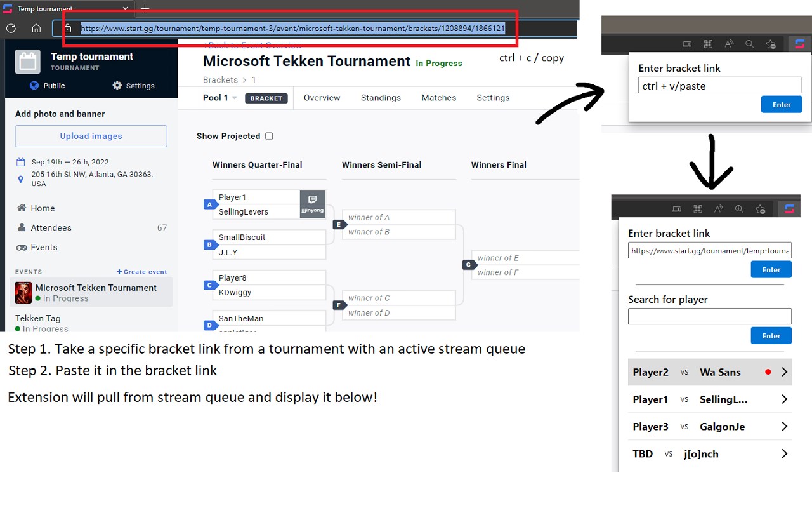Image resolution: width=812 pixels, height=508 pixels.
Task: Click the browser home icon
Action: pyautogui.click(x=36, y=28)
